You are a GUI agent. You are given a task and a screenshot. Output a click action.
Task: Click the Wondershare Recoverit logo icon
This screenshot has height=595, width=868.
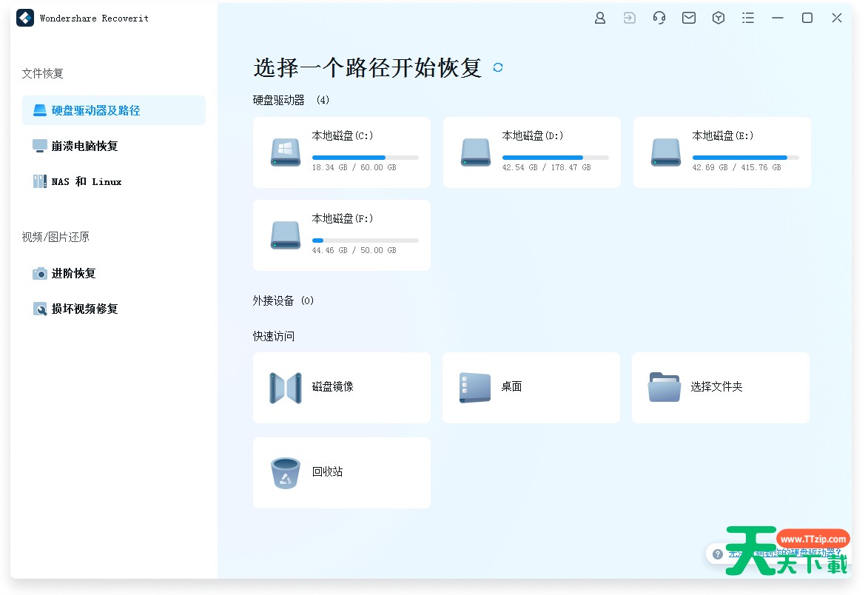click(x=25, y=18)
